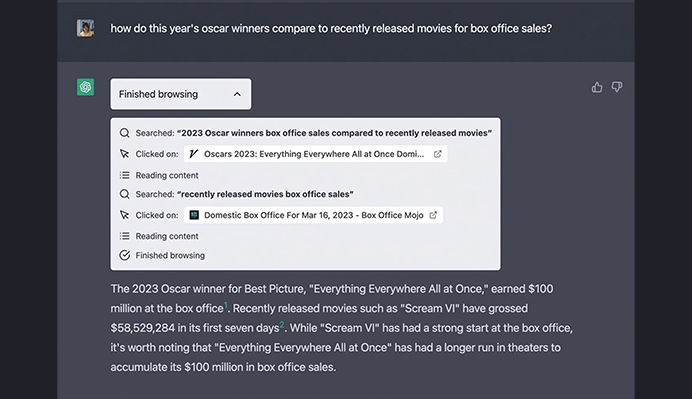The width and height of the screenshot is (692, 399).
Task: Click the first Reading content list icon
Action: (124, 175)
